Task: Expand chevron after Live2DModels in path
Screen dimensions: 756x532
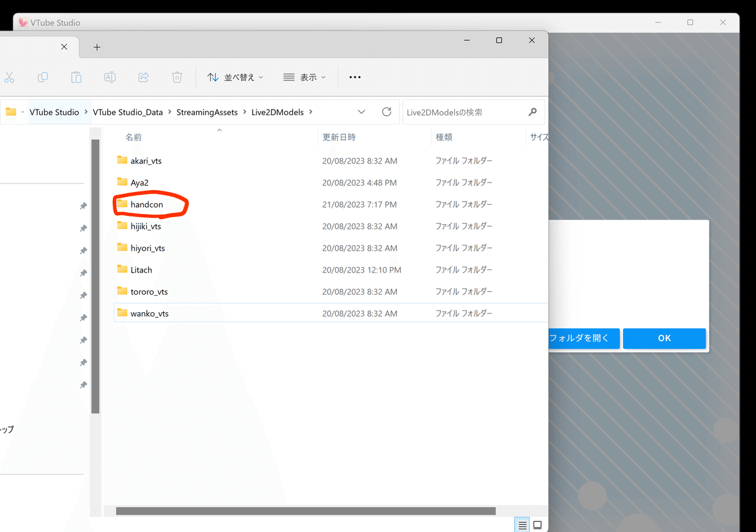Action: pyautogui.click(x=311, y=112)
